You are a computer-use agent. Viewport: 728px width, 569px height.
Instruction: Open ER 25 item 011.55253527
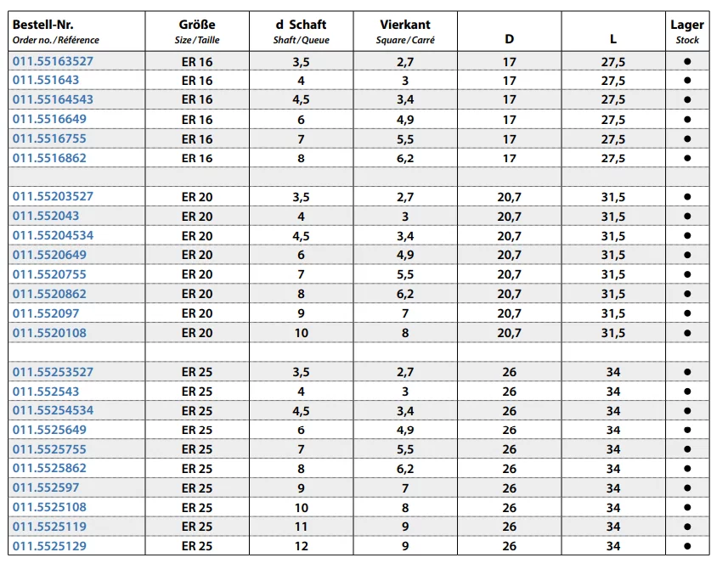[53, 372]
